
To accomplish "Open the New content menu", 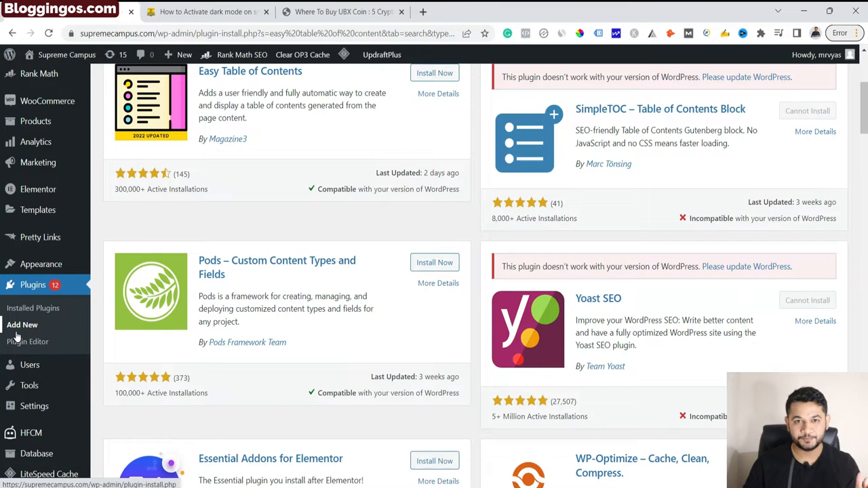I will coord(178,54).
